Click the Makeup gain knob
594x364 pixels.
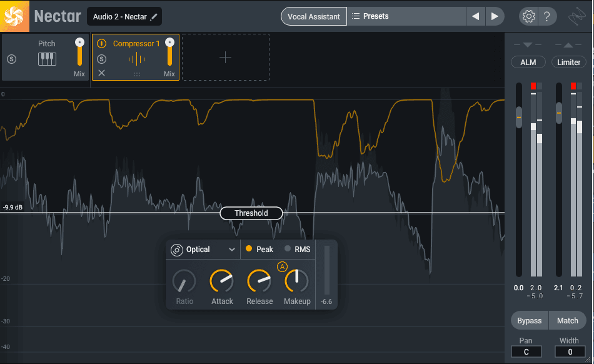296,281
